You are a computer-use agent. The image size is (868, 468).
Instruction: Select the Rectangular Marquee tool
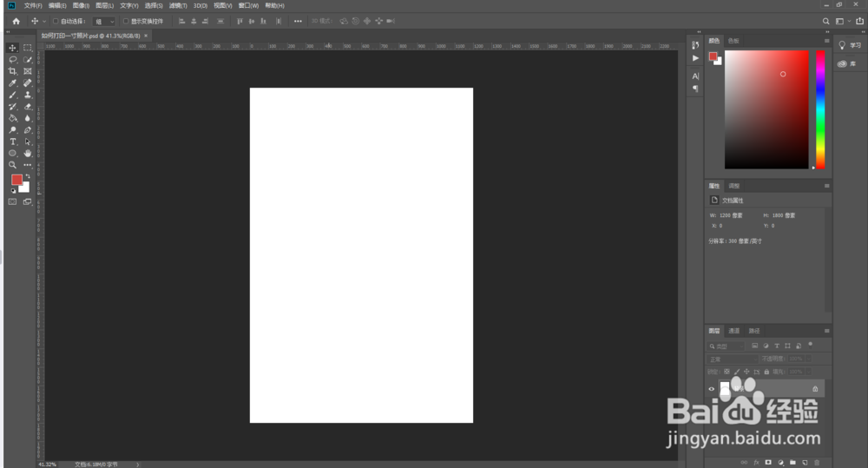[x=27, y=48]
